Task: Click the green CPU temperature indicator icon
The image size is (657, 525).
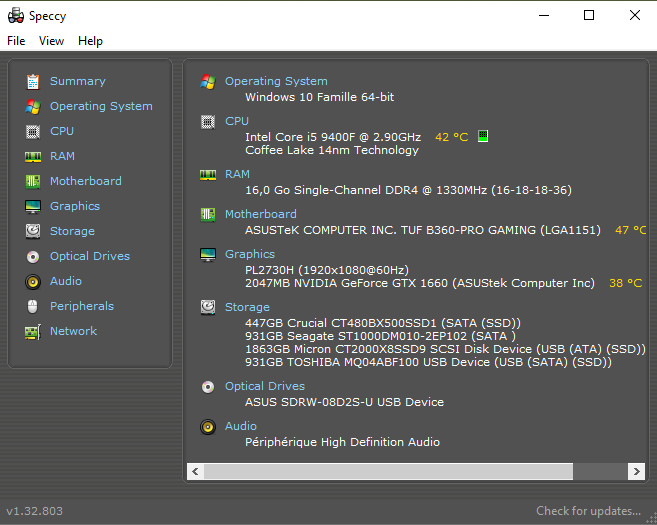Action: [x=483, y=136]
